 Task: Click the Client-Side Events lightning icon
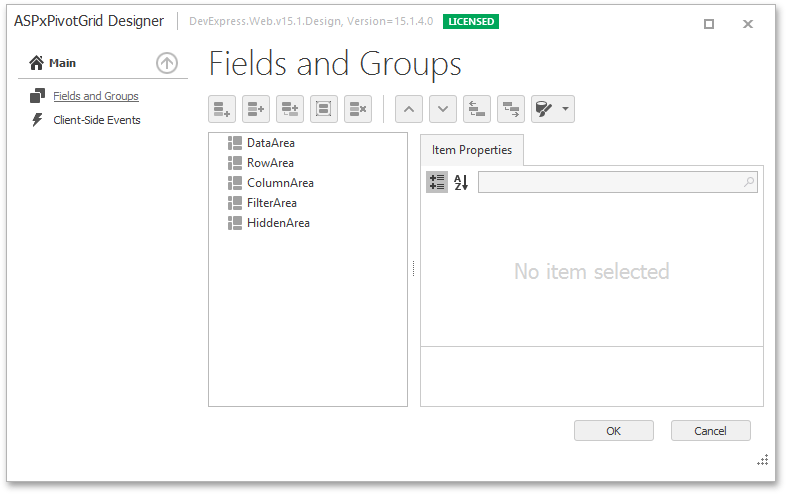[37, 120]
